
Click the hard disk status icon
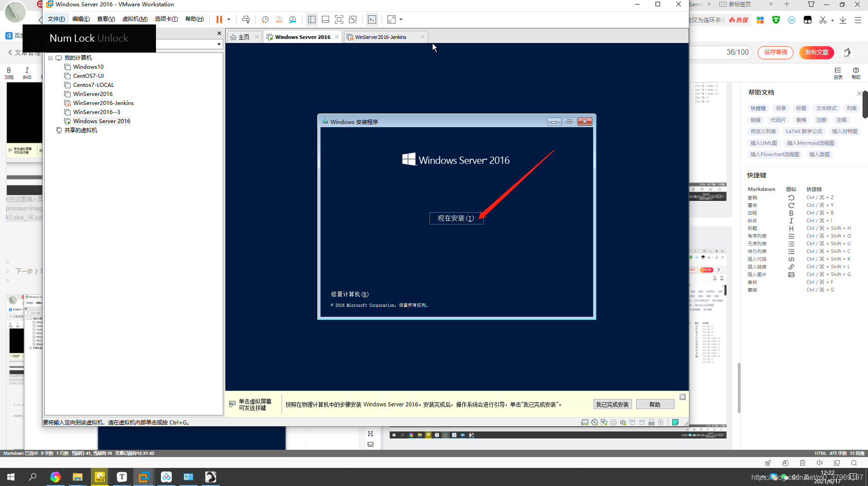point(585,423)
